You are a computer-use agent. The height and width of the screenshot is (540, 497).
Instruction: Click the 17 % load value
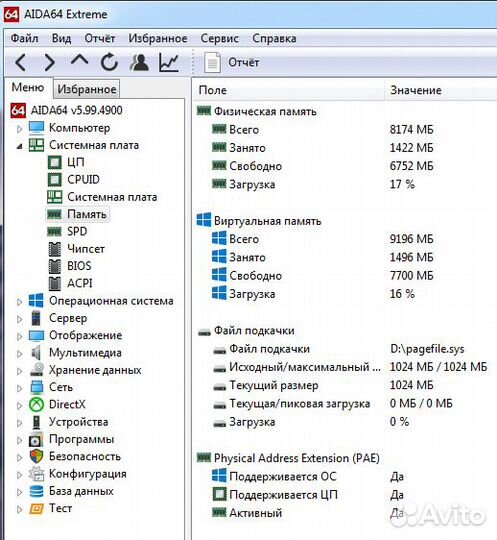pyautogui.click(x=402, y=184)
